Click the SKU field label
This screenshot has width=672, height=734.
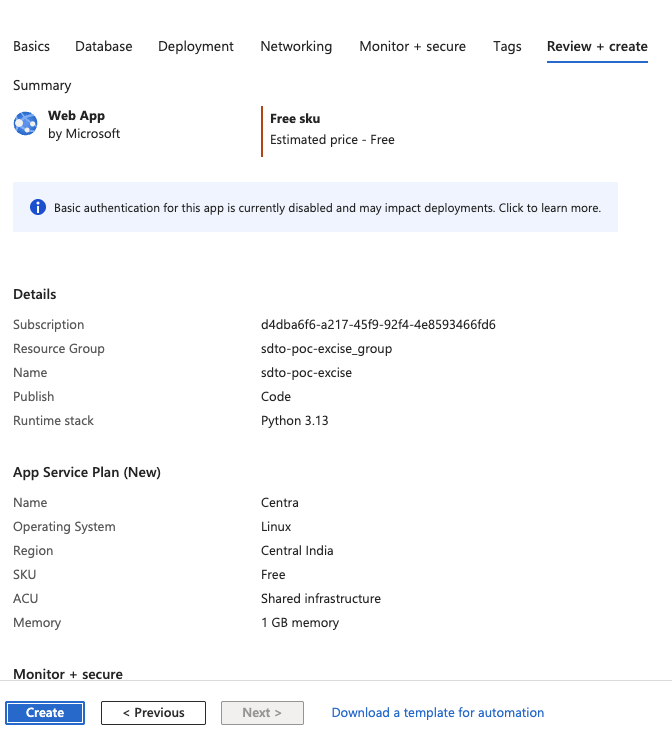click(x=25, y=574)
